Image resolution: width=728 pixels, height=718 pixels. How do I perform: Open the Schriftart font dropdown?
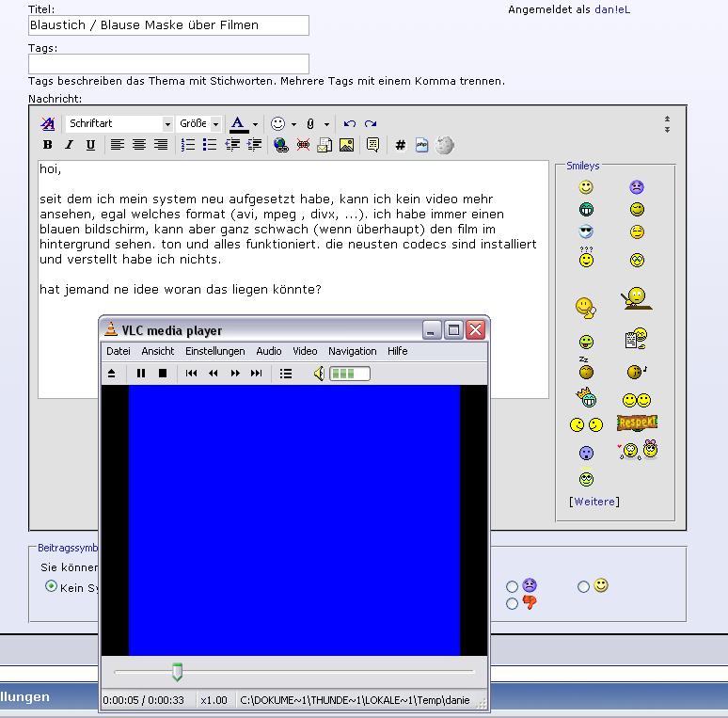(x=119, y=123)
